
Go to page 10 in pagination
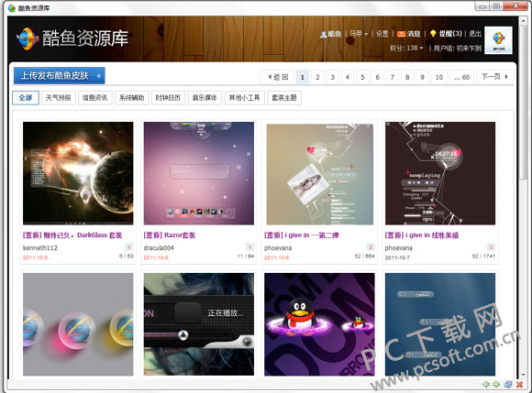439,77
